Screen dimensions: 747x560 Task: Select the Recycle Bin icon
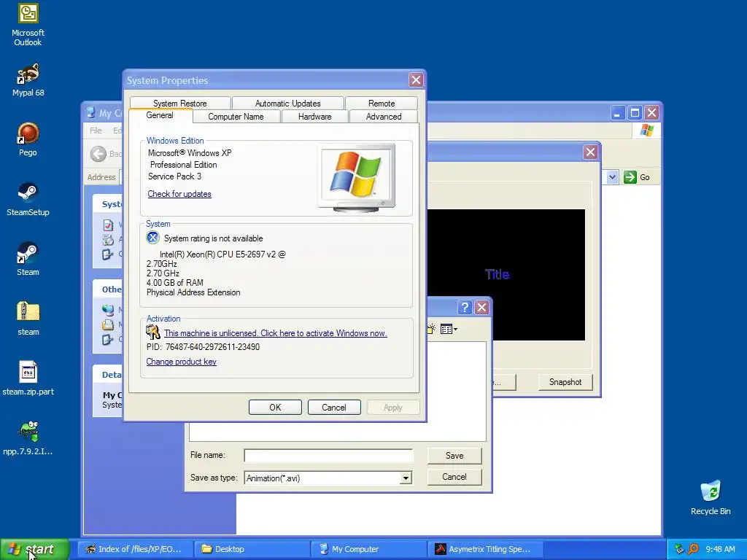point(711,497)
